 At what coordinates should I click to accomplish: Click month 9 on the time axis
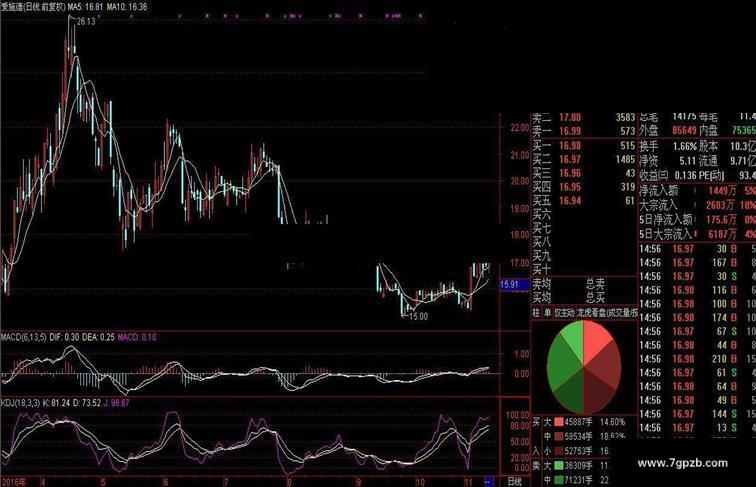point(359,482)
